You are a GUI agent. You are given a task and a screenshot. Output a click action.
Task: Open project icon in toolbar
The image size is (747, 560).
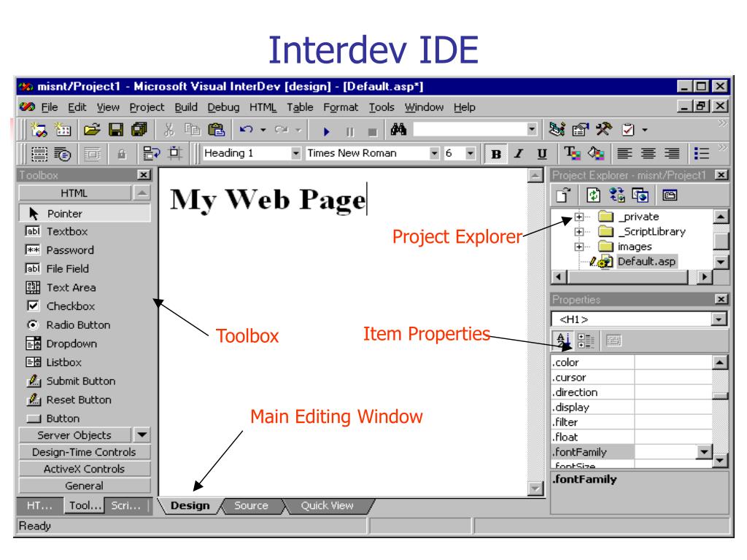[92, 129]
